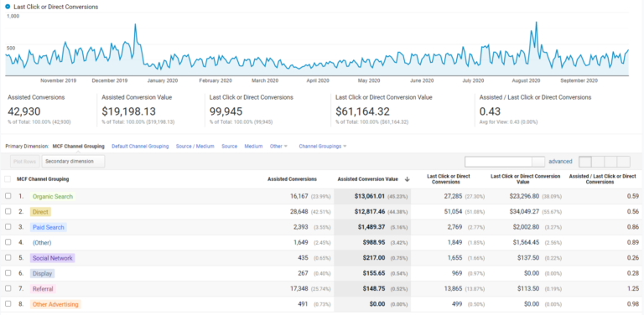Switch to Source / Medium dimension
The image size is (644, 315).
tap(195, 147)
